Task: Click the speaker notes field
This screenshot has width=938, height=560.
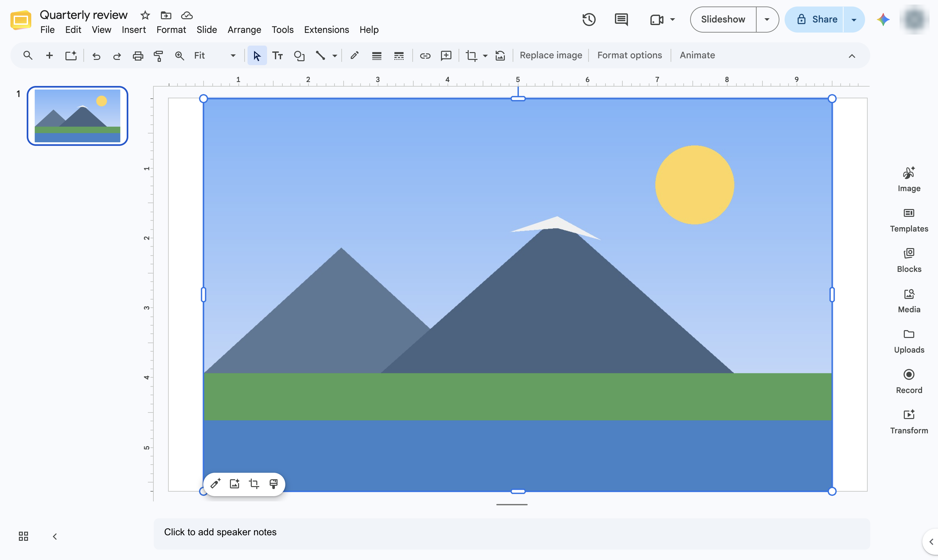Action: (x=511, y=533)
